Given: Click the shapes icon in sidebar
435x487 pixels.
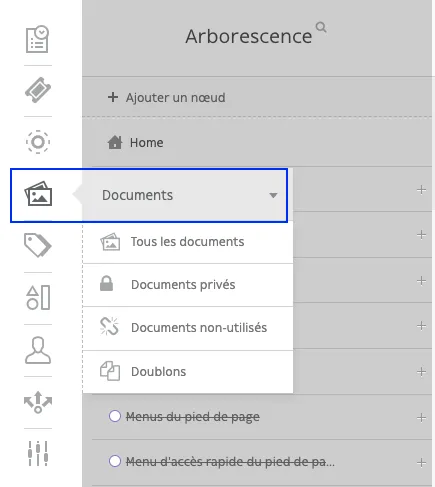Looking at the screenshot, I should click(x=38, y=297).
